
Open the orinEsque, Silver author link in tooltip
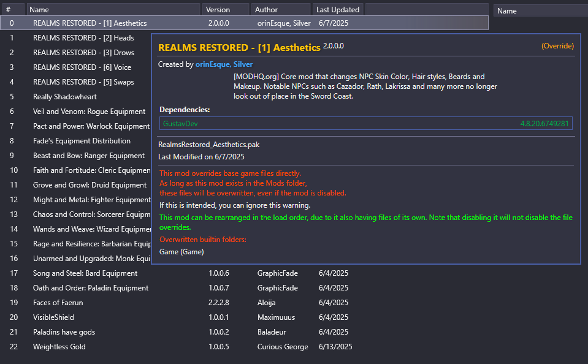[x=224, y=64]
